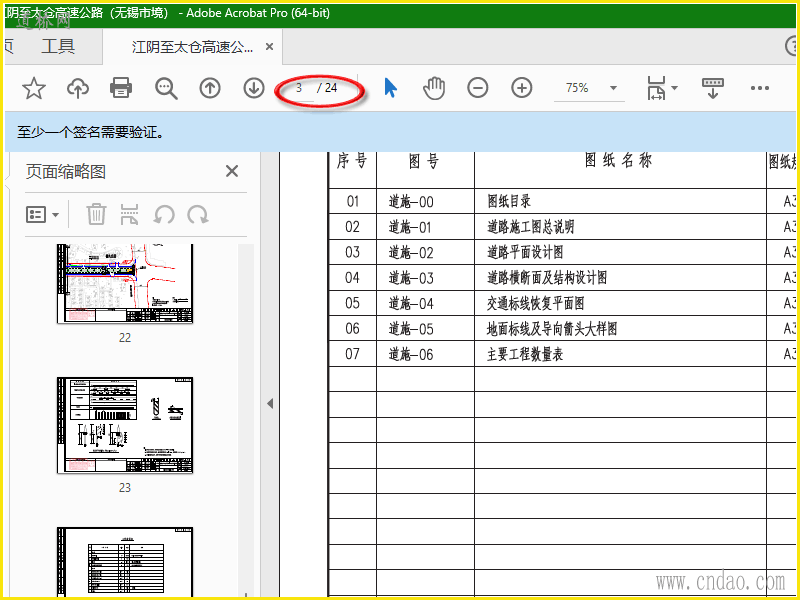Click the signature notice 至少一个签名需要验证
This screenshot has height=600, width=800.
coord(91,133)
